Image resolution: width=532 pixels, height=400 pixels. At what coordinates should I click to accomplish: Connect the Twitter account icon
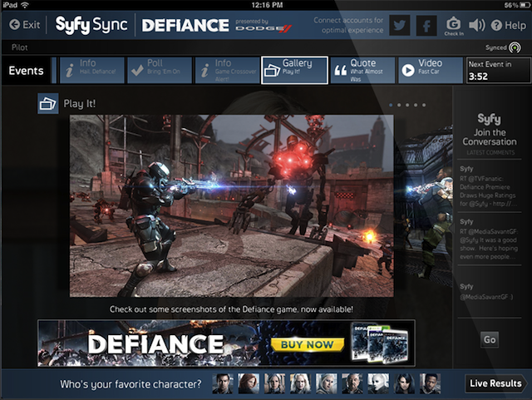[x=400, y=25]
